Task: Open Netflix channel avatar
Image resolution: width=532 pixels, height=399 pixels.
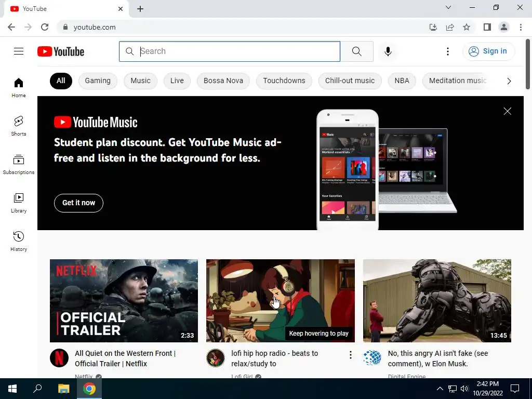Action: [x=59, y=358]
